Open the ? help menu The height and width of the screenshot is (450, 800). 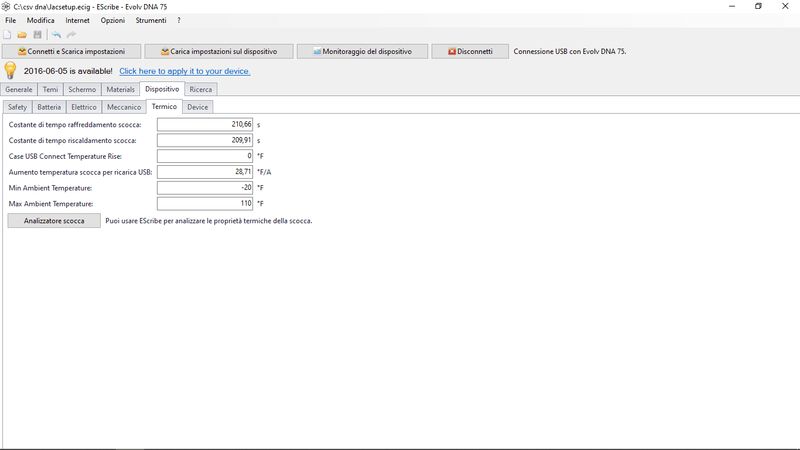click(x=179, y=20)
